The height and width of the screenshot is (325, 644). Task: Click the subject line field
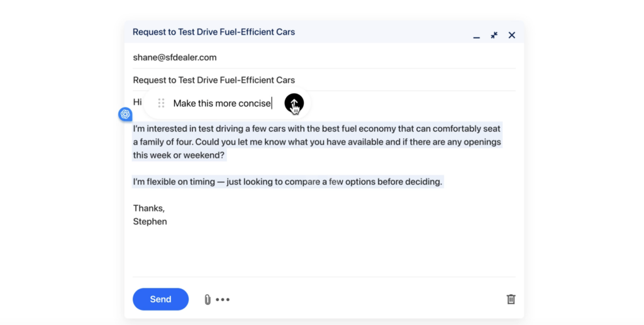(214, 80)
